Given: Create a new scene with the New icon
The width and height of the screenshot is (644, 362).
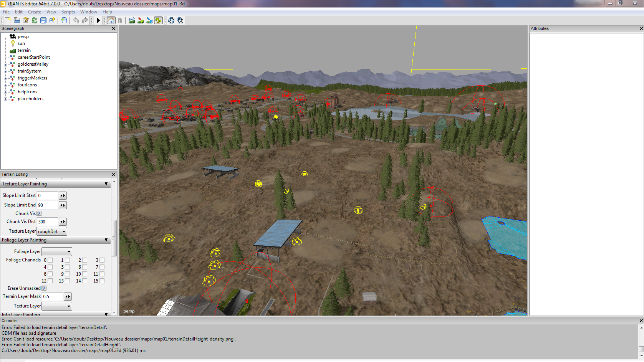Looking at the screenshot, I should (x=8, y=20).
